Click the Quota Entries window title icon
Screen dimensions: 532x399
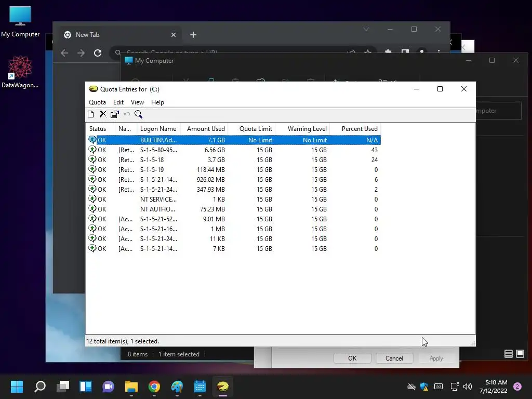pyautogui.click(x=94, y=89)
